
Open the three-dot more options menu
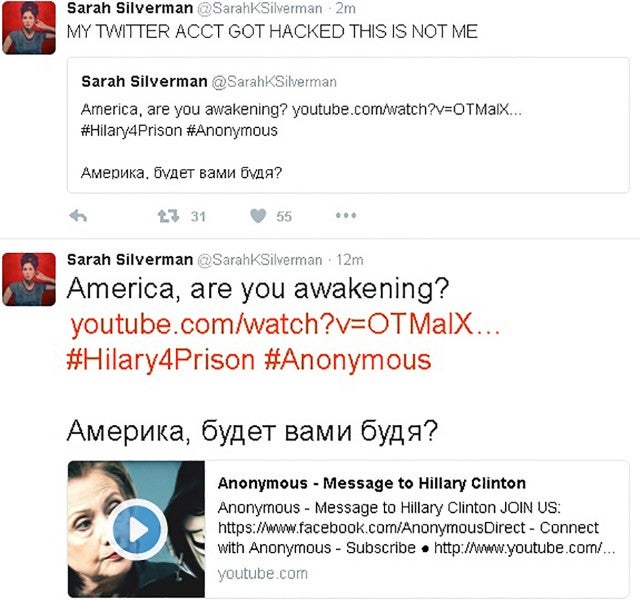[x=346, y=216]
